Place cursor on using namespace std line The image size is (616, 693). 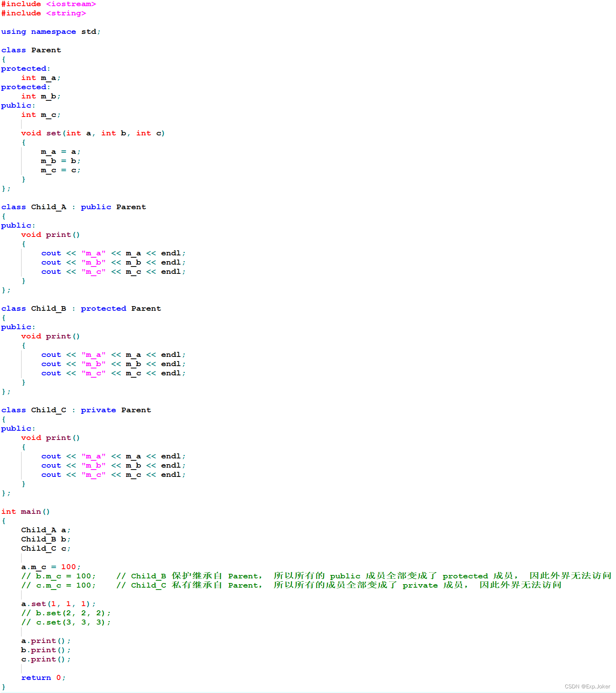click(x=51, y=32)
